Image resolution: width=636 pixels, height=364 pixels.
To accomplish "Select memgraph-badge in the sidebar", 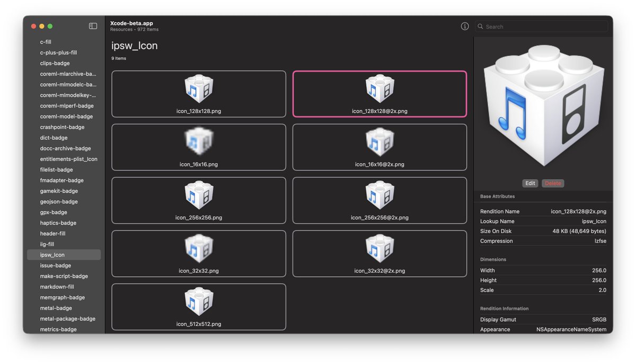I will [64, 297].
